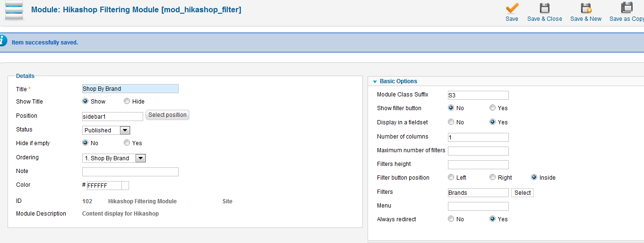This screenshot has height=243, width=644.
Task: Set Display in a fieldset to No
Action: click(451, 122)
